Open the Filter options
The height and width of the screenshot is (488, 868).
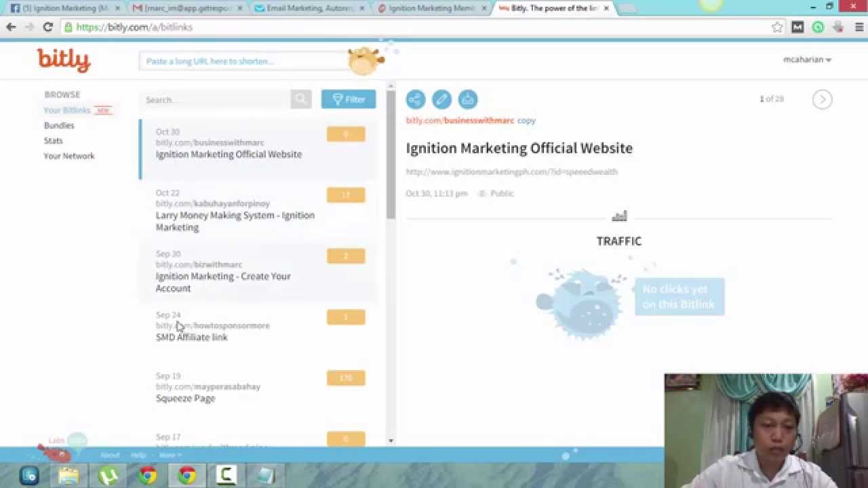tap(349, 99)
